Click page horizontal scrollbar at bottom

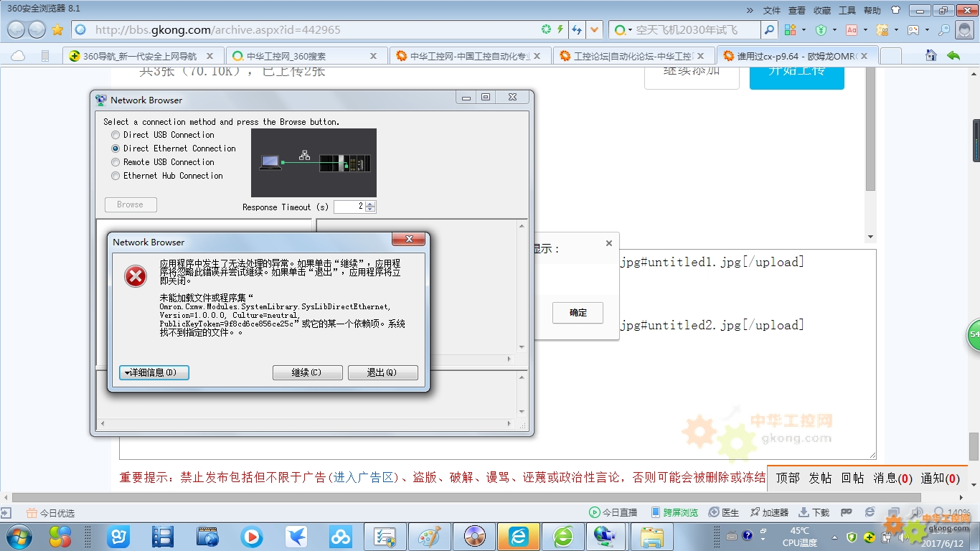pos(466,497)
